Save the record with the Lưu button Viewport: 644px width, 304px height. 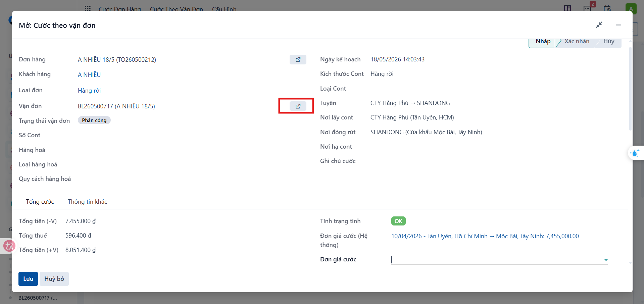[x=28, y=279]
